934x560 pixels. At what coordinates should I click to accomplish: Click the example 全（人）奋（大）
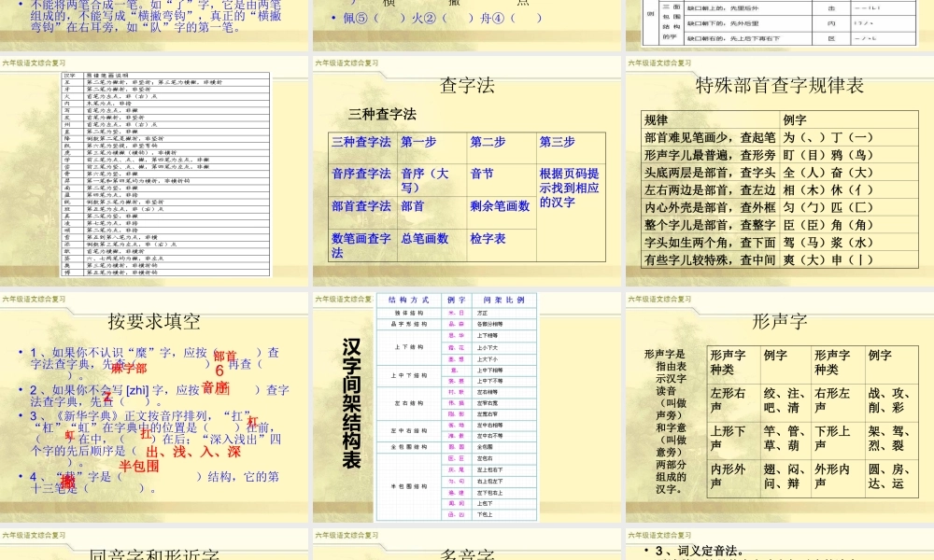coord(828,173)
